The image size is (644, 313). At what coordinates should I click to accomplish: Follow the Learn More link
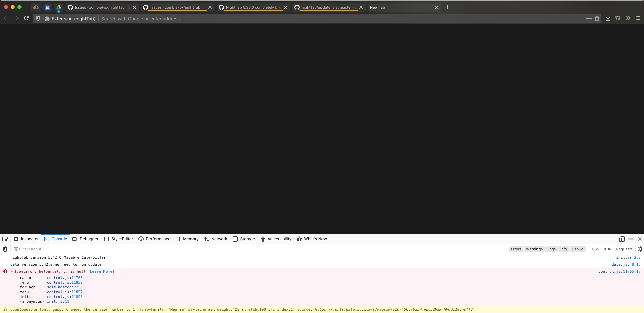pyautogui.click(x=101, y=271)
